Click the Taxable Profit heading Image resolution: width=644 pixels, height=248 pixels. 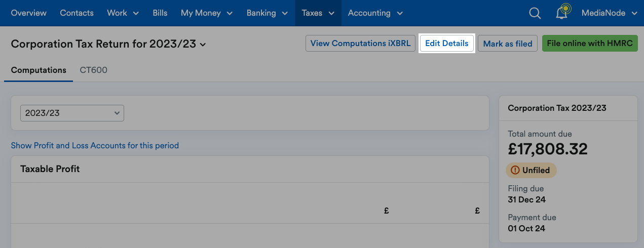click(x=50, y=169)
